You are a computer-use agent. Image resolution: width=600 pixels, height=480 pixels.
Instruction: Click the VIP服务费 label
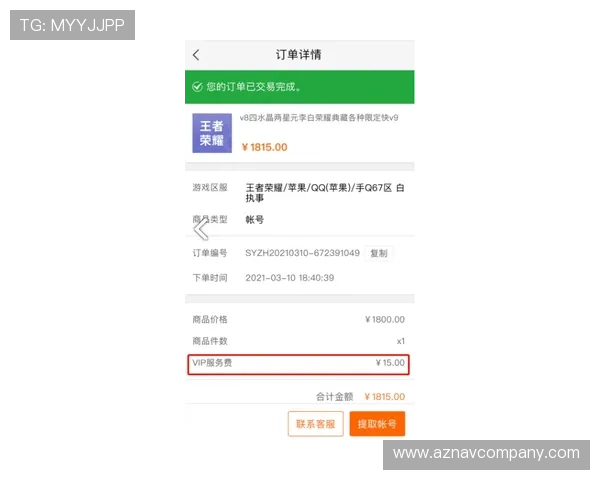pos(212,362)
